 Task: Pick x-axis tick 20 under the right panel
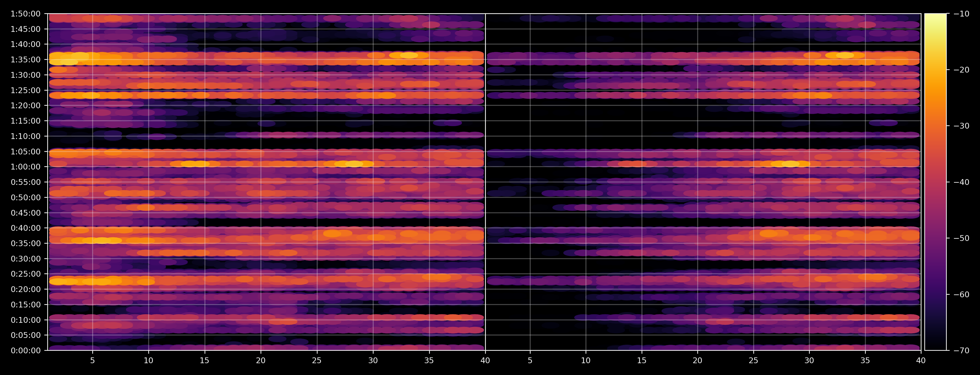pos(697,360)
